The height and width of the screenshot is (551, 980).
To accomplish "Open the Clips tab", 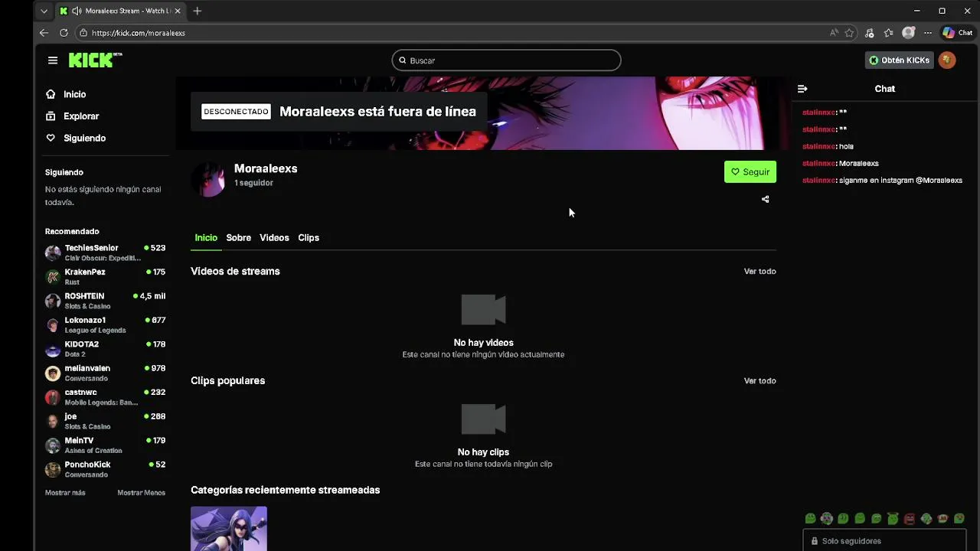I will click(309, 238).
